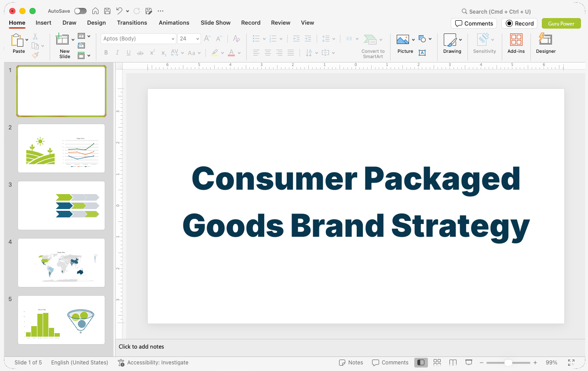
Task: Toggle Normal view button in status bar
Action: pyautogui.click(x=421, y=363)
